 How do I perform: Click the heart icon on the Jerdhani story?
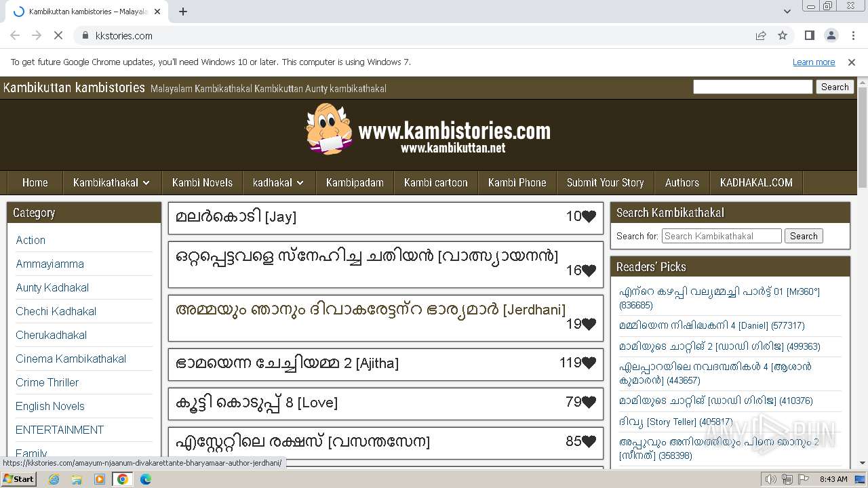[589, 324]
